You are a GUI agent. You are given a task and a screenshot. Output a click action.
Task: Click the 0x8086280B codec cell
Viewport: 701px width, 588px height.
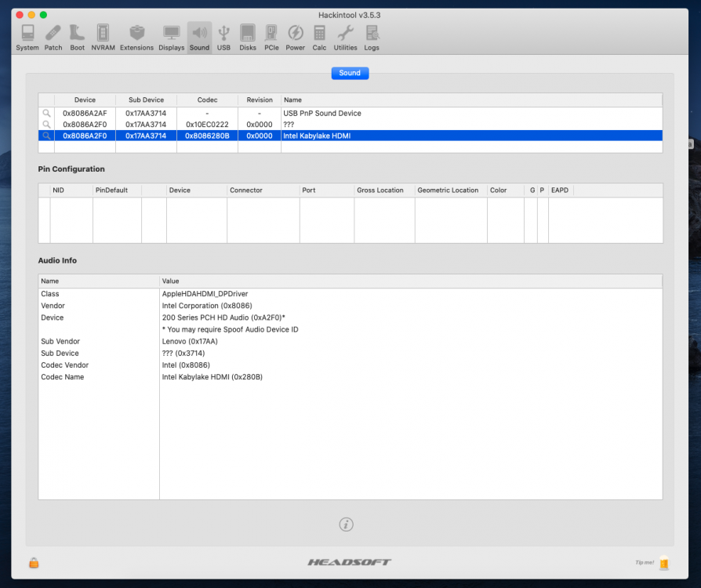pyautogui.click(x=207, y=136)
